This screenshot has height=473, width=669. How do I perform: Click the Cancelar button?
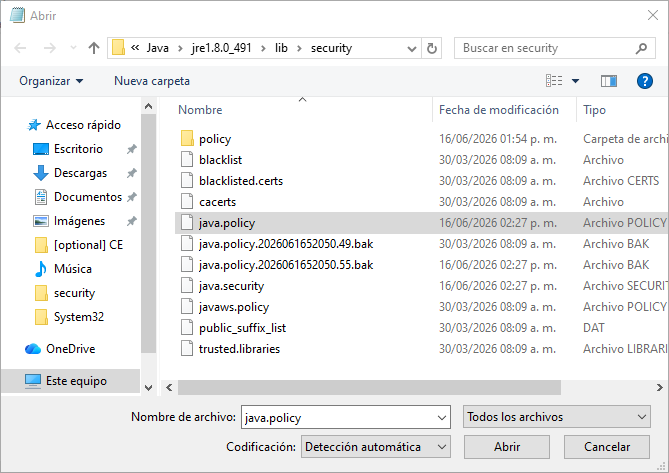[x=607, y=447]
